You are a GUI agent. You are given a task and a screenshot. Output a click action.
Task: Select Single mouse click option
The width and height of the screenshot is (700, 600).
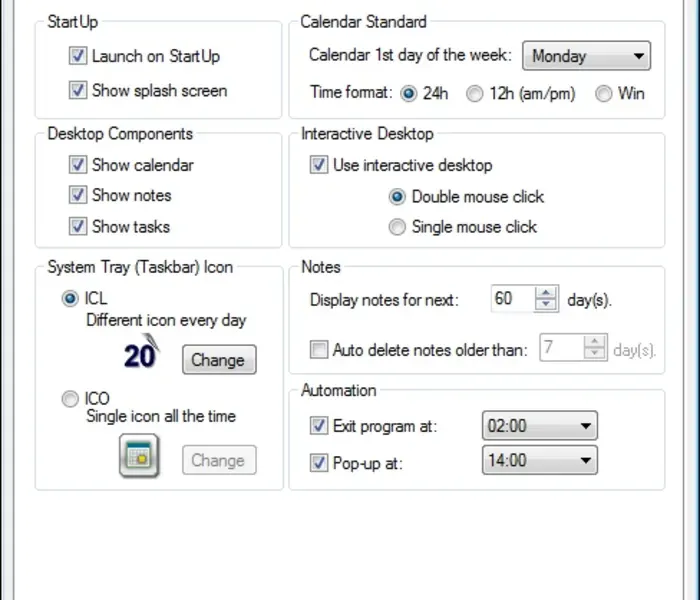(398, 227)
